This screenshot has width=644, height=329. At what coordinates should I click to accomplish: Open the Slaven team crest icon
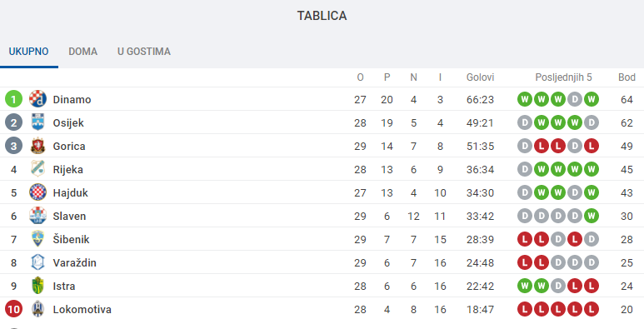pos(37,216)
